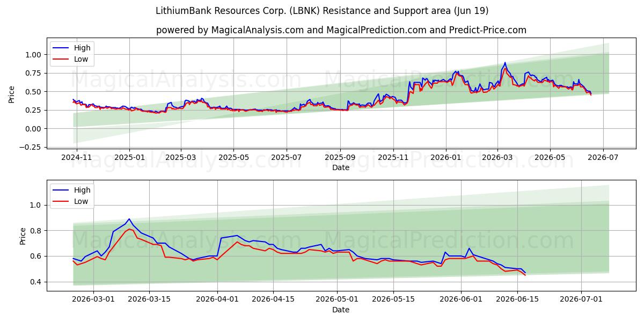The image size is (644, 322).
Task: Click the '2026-06-15' tick on bottom chart
Action: tap(517, 299)
